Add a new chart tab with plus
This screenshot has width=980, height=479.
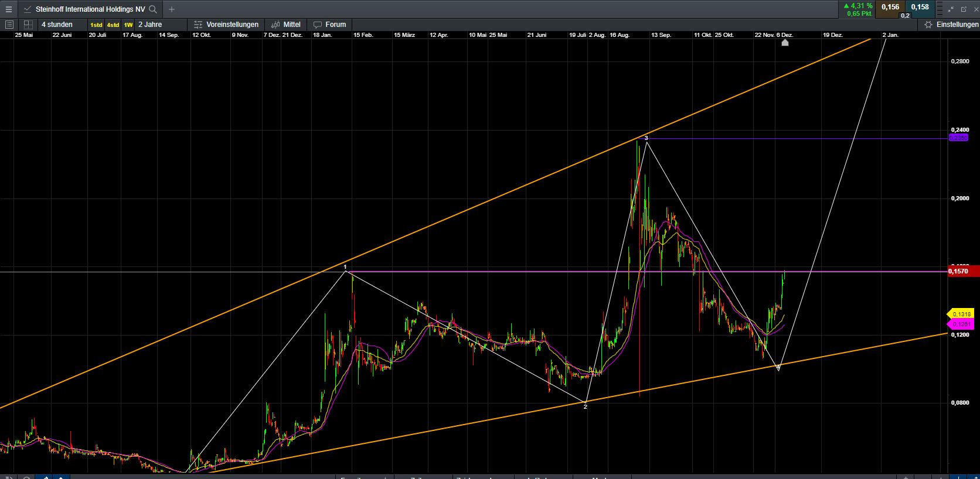(x=172, y=9)
